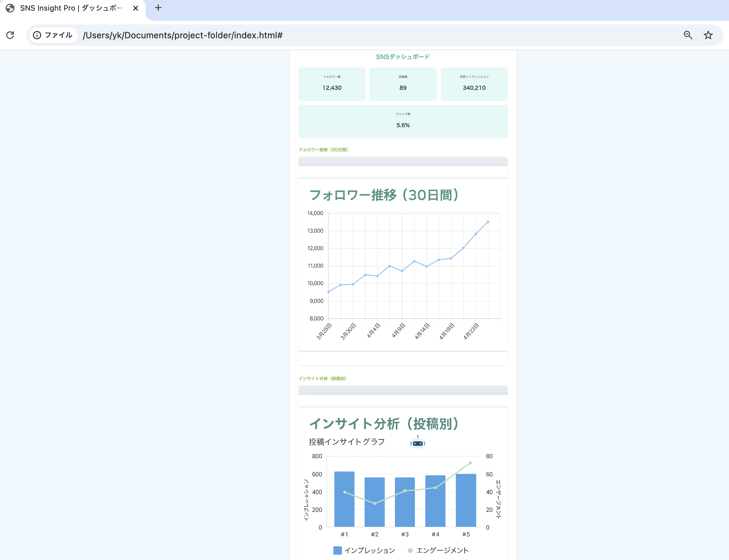Click the 4月9日 axis label
The height and width of the screenshot is (560, 729).
coord(399,330)
